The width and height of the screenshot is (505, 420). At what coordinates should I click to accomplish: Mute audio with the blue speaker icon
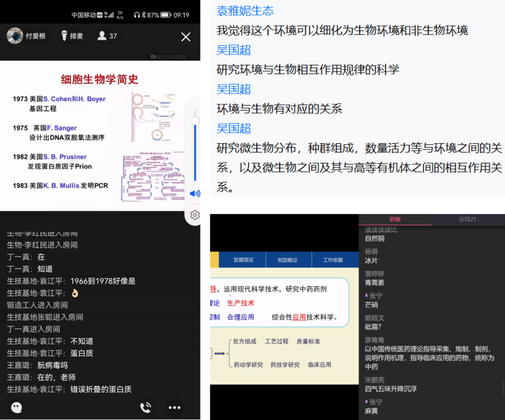pos(195,193)
